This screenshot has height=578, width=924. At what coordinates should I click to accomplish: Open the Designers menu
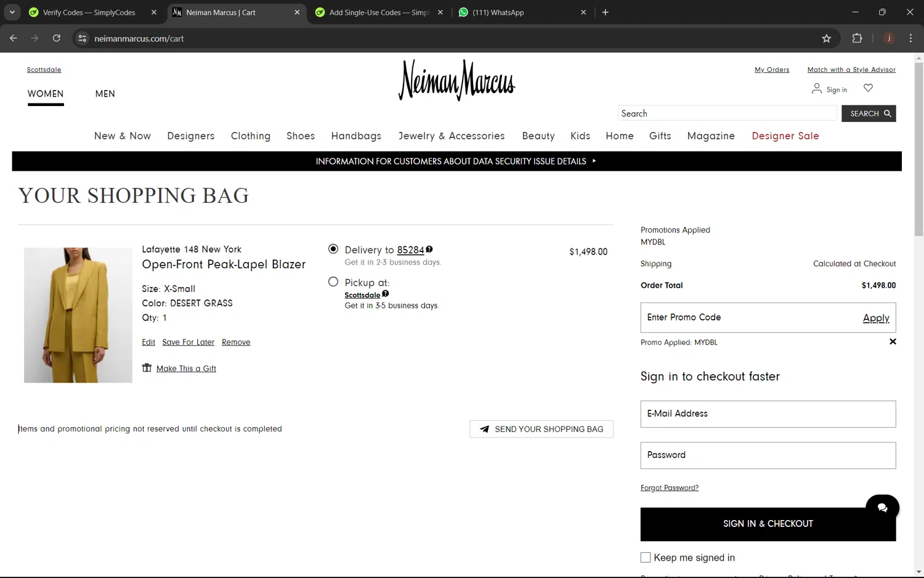[191, 136]
